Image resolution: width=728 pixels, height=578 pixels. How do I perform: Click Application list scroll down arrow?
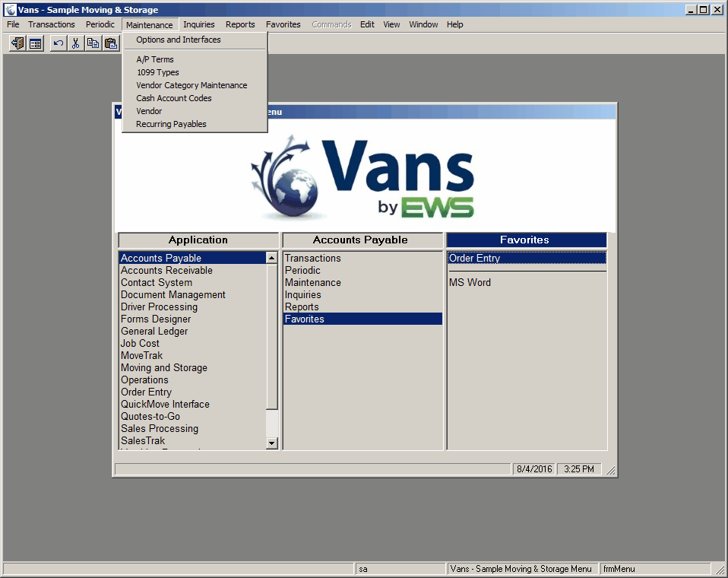(272, 443)
